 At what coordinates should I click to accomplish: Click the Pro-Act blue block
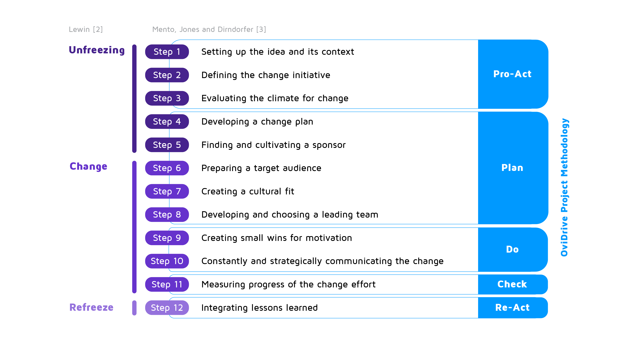(x=513, y=74)
